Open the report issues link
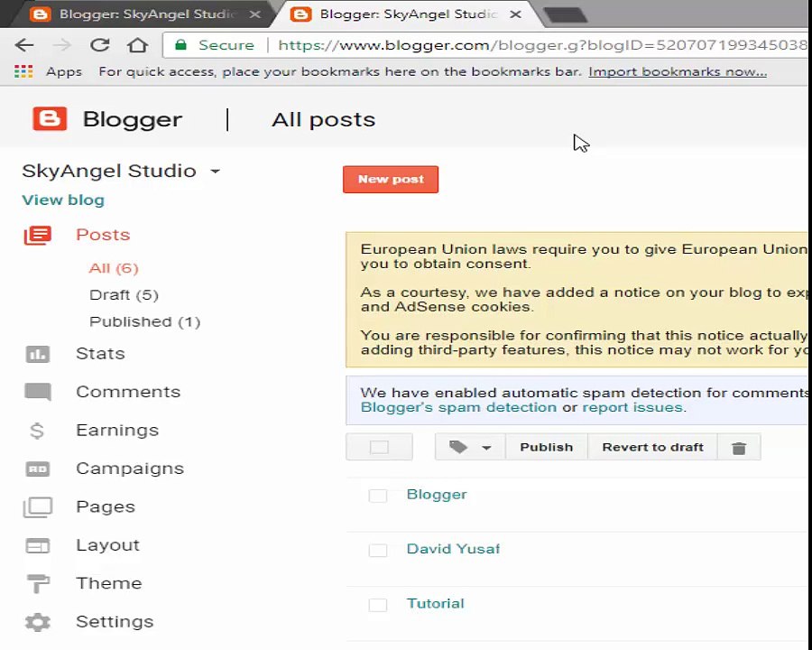This screenshot has width=812, height=650. tap(632, 407)
